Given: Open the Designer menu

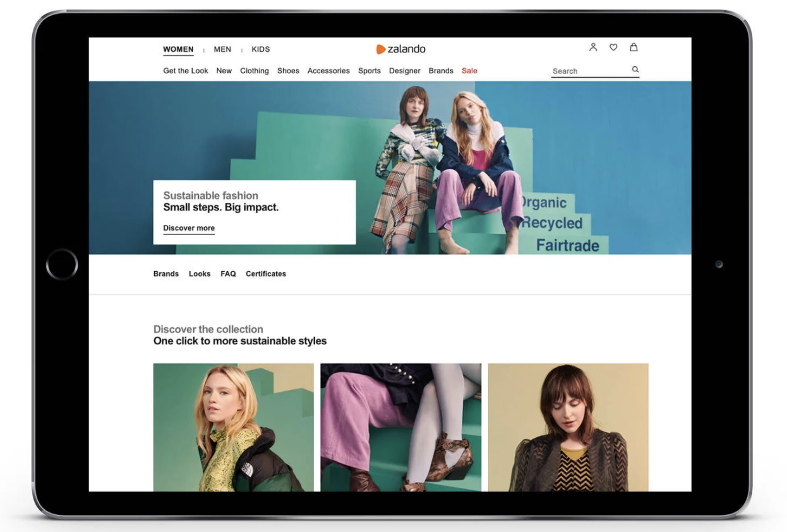Looking at the screenshot, I should click(405, 71).
